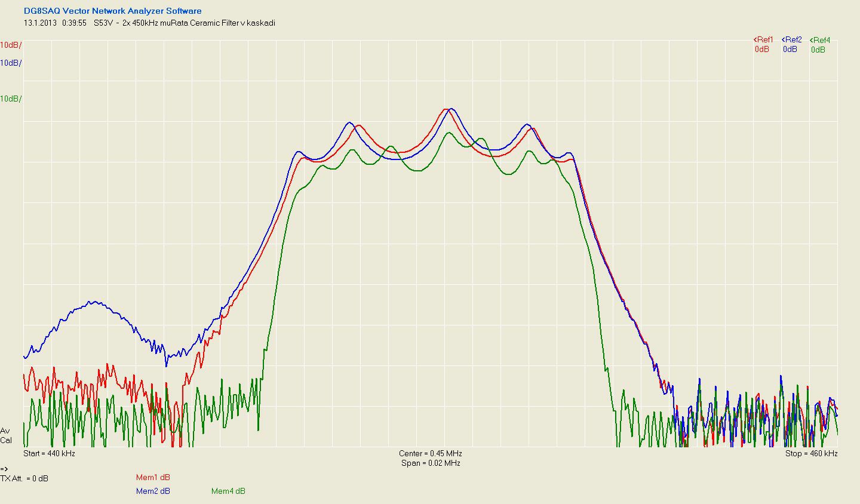Click the red 10dB/ scale label
The image size is (860, 504).
pyautogui.click(x=11, y=45)
